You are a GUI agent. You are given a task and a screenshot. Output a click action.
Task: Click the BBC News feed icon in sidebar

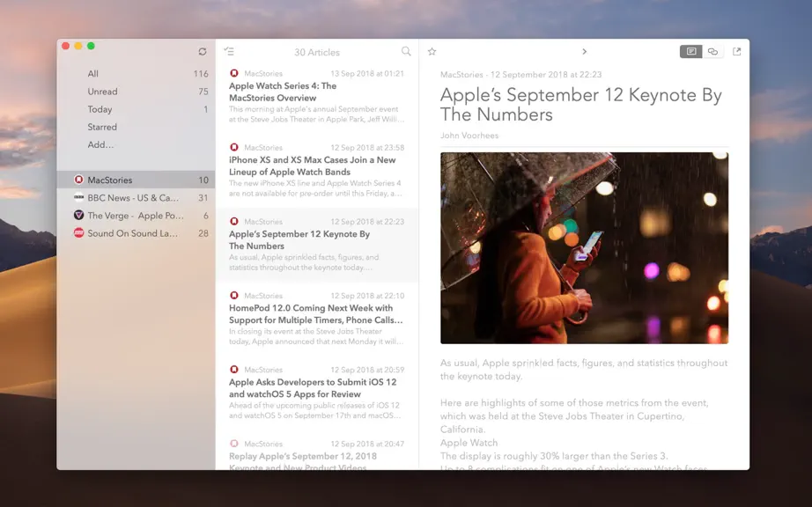(x=78, y=197)
